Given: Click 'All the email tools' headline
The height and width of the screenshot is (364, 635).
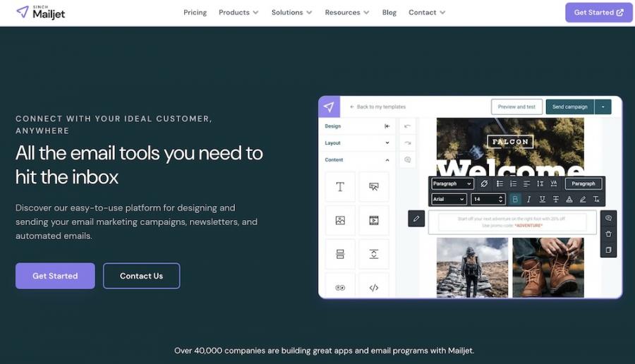Looking at the screenshot, I should pyautogui.click(x=139, y=165).
